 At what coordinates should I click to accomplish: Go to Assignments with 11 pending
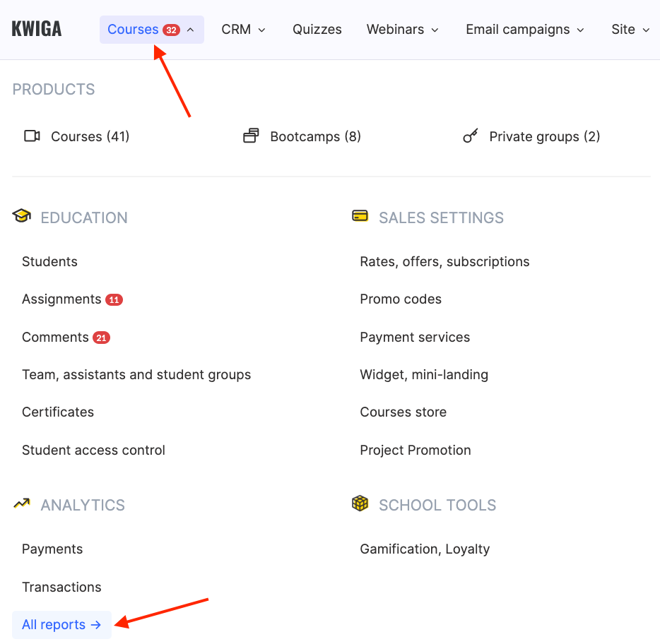point(61,299)
